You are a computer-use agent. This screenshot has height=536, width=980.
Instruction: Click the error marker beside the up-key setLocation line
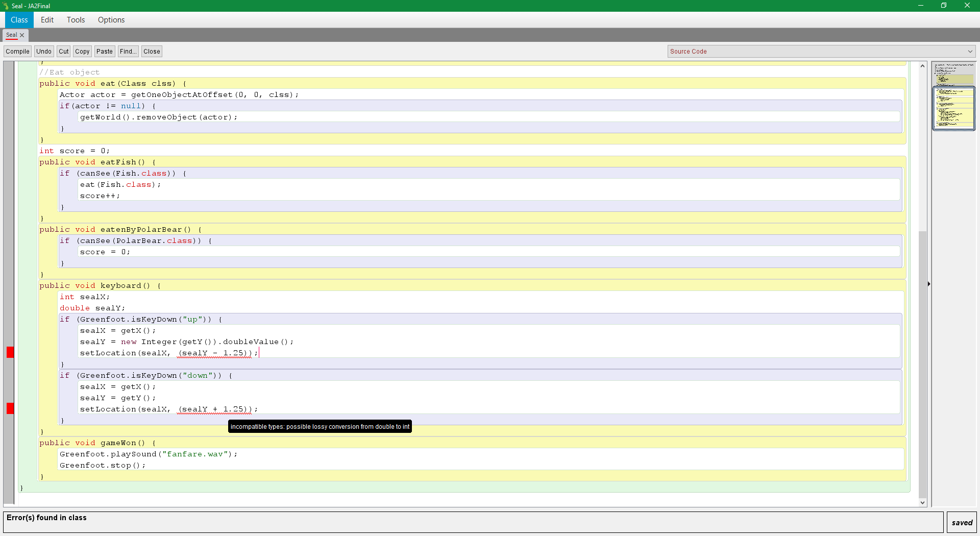[10, 352]
